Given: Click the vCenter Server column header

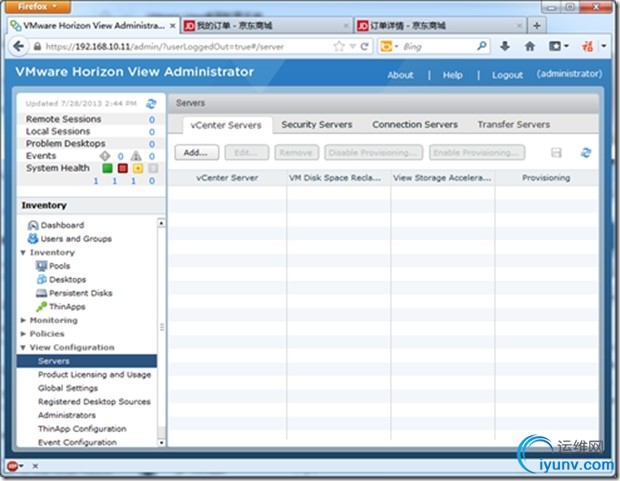Looking at the screenshot, I should click(x=227, y=178).
